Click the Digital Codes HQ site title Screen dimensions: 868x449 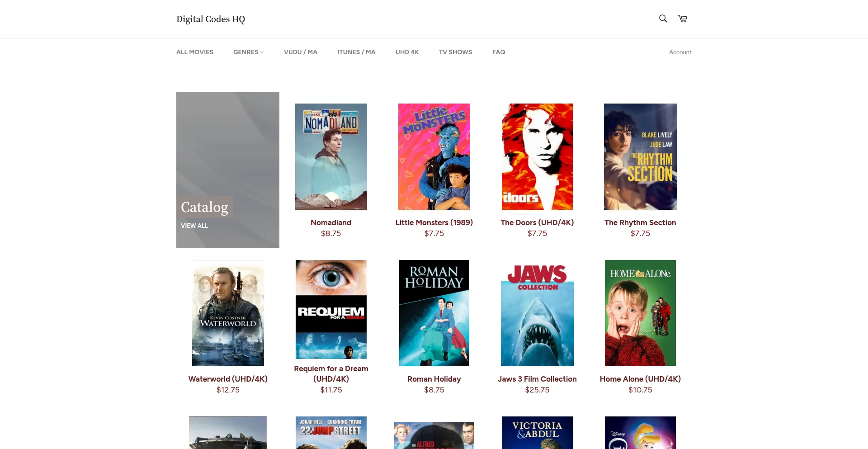(210, 19)
